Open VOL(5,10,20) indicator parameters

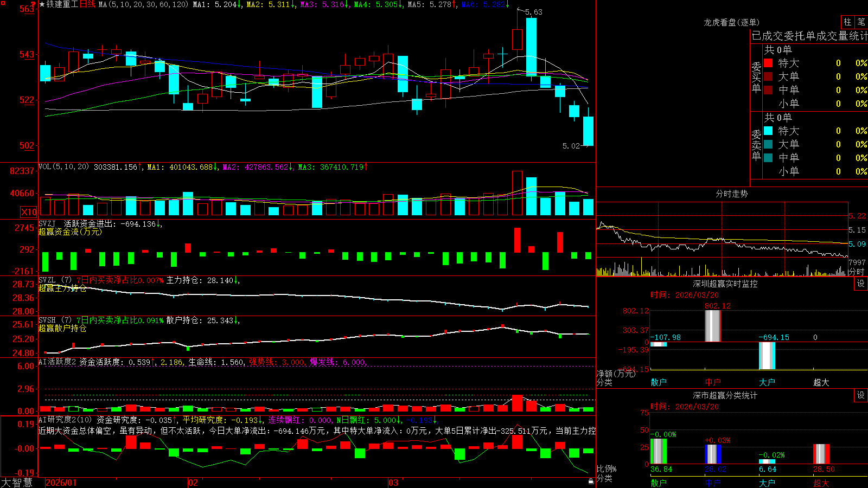(64, 167)
